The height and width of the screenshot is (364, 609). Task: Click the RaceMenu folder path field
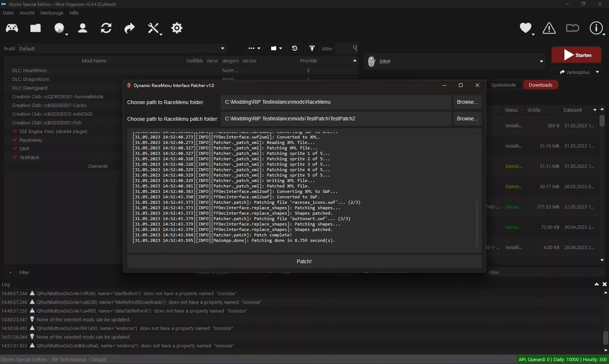336,102
